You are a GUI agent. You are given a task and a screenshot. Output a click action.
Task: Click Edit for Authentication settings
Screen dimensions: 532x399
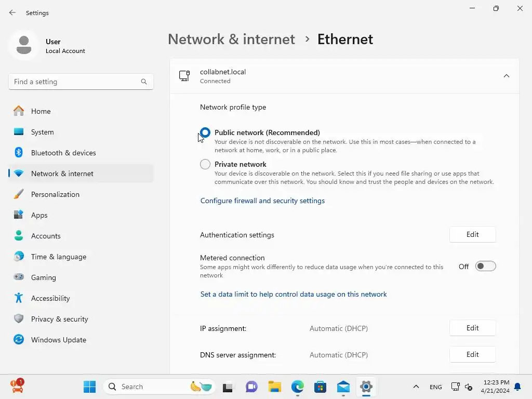[x=472, y=234]
